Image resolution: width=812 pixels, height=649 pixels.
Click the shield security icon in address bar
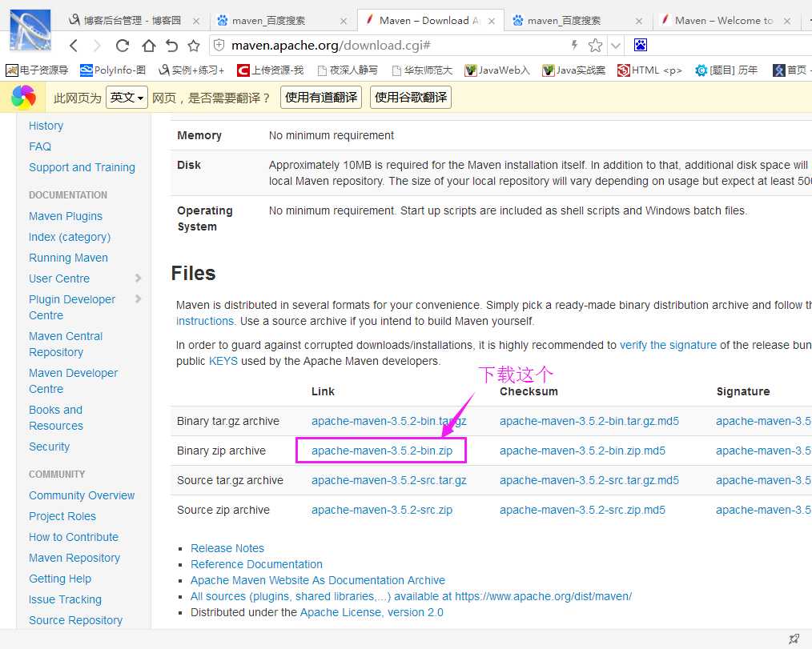pyautogui.click(x=219, y=45)
